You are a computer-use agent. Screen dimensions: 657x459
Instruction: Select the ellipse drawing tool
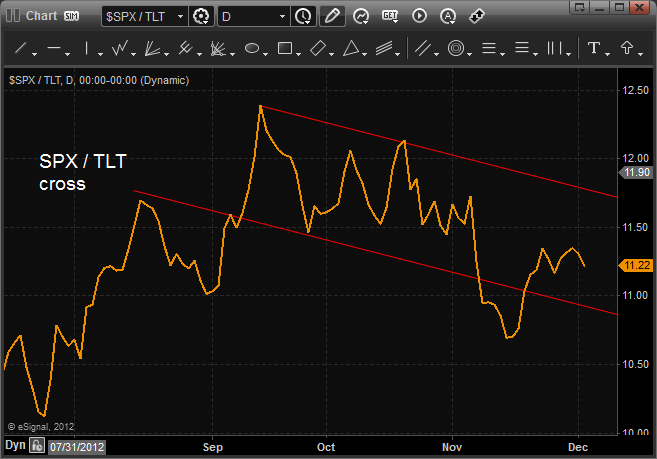point(252,48)
